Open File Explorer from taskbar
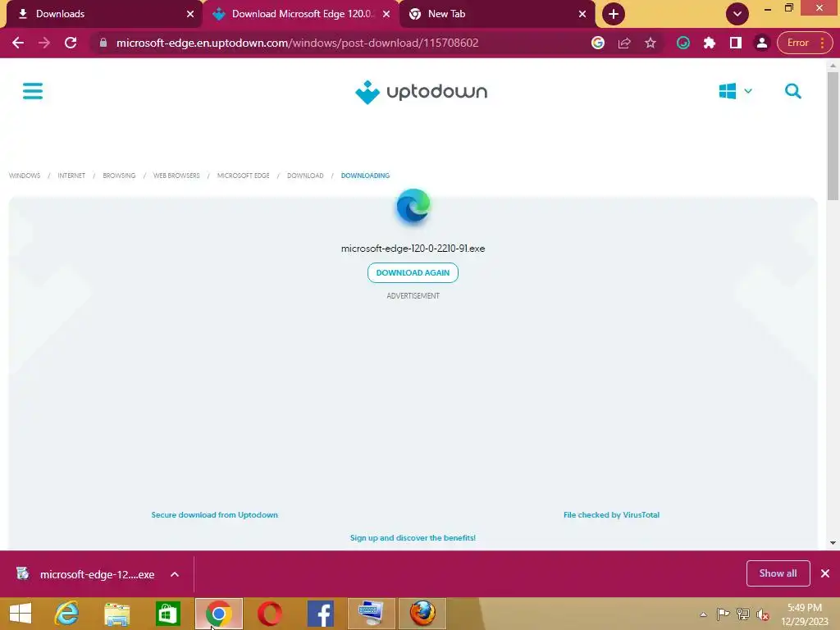This screenshot has height=630, width=840. coord(116,614)
